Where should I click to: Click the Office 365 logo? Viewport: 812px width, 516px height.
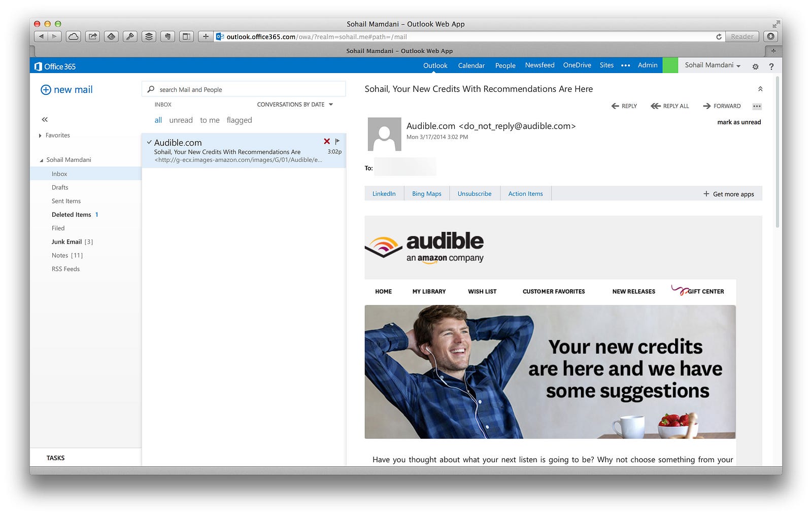[55, 66]
